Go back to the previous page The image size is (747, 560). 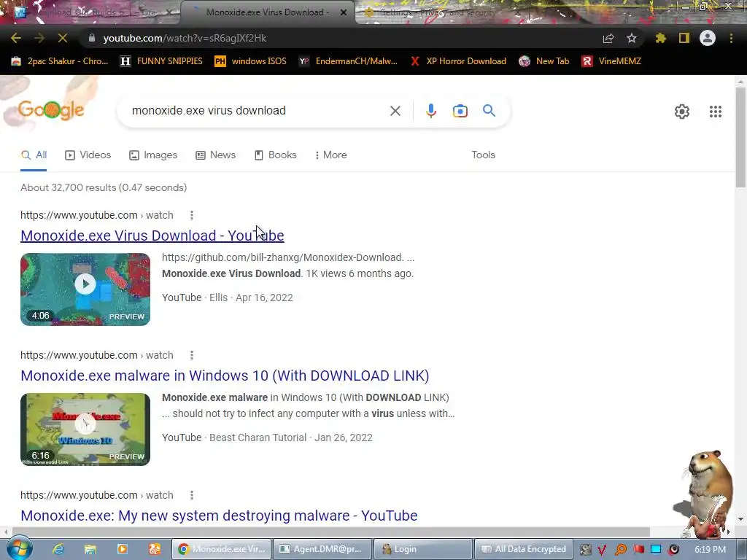point(16,38)
